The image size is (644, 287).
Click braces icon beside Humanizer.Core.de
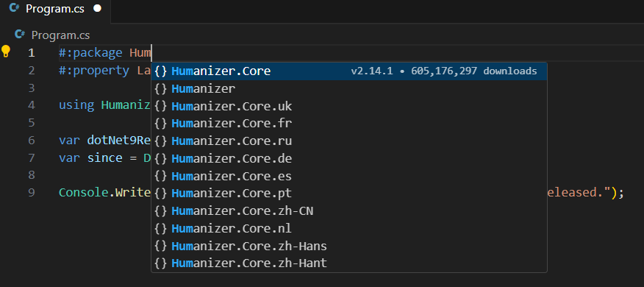click(160, 158)
